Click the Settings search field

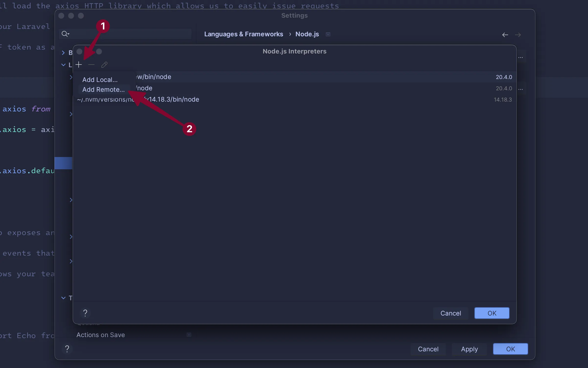tap(125, 34)
